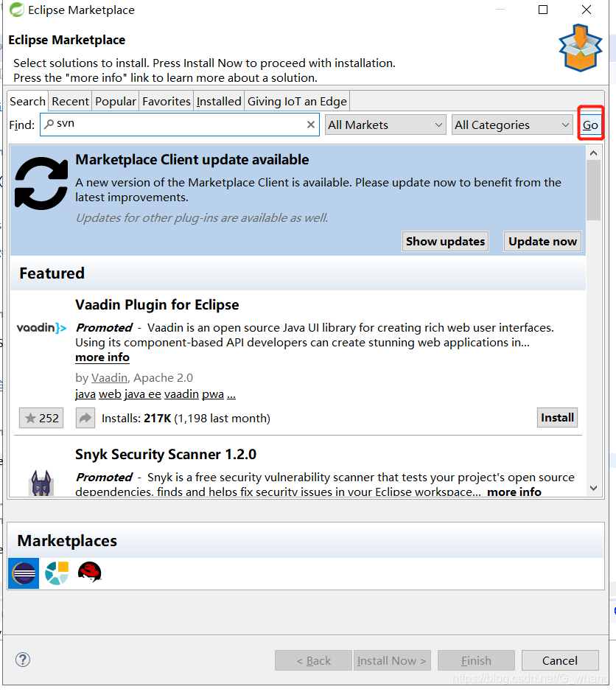The image size is (616, 692).
Task: Click Show updates button
Action: (x=445, y=242)
